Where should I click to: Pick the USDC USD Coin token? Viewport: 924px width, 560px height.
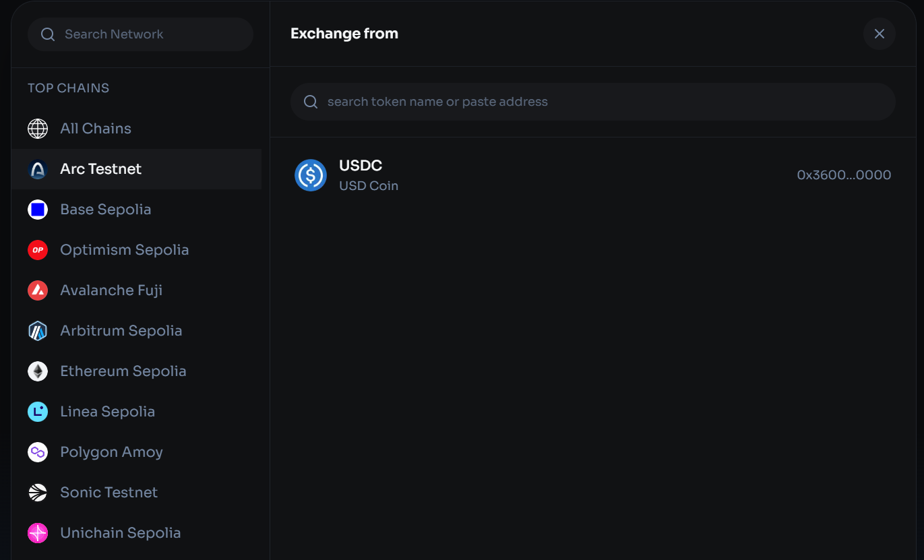593,175
